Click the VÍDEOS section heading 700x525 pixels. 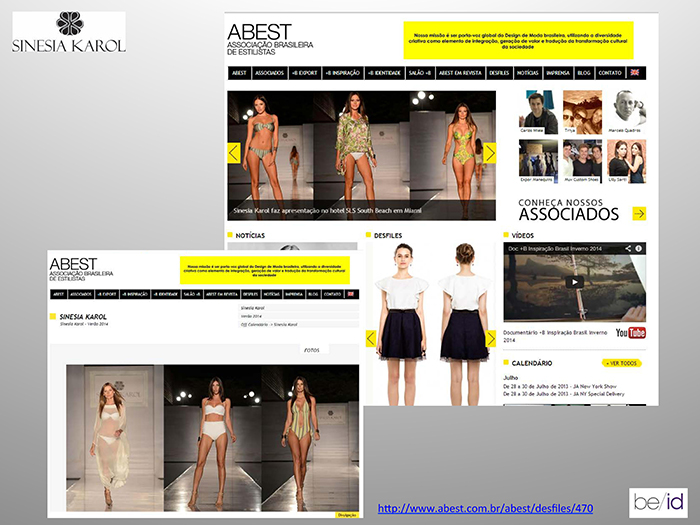522,235
